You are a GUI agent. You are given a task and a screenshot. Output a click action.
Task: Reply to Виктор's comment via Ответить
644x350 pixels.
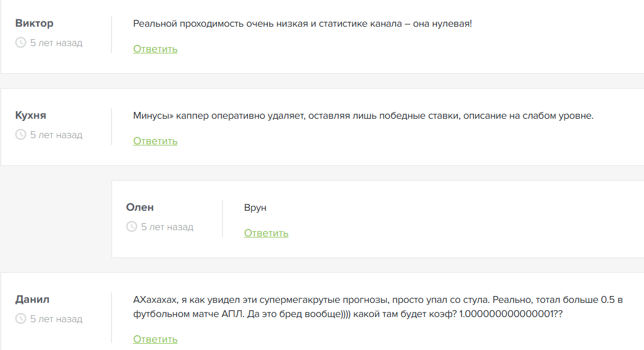coord(155,49)
